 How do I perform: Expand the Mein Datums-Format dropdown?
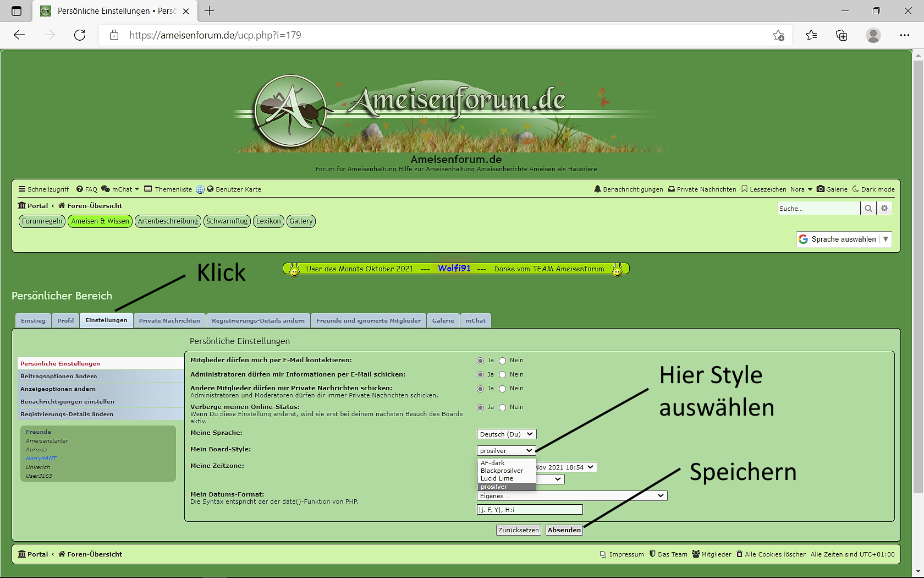tap(571, 496)
